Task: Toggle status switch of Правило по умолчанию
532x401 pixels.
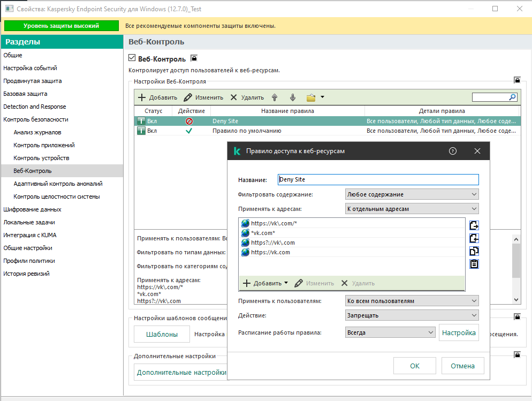Action: pos(141,131)
